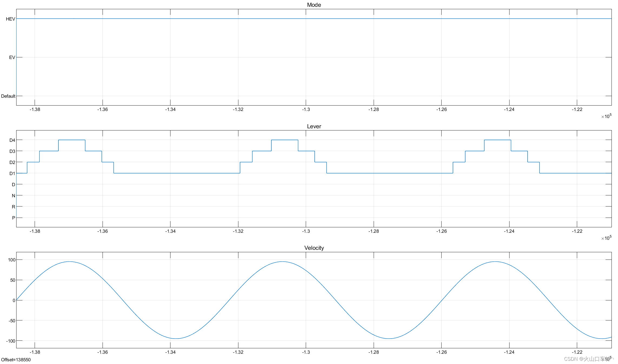Click the D1 tick label in Lever plot
618x364 pixels.
(x=12, y=173)
